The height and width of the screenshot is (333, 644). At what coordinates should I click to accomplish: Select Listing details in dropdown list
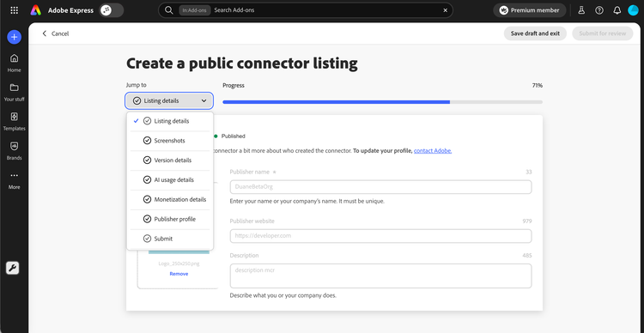[170, 121]
